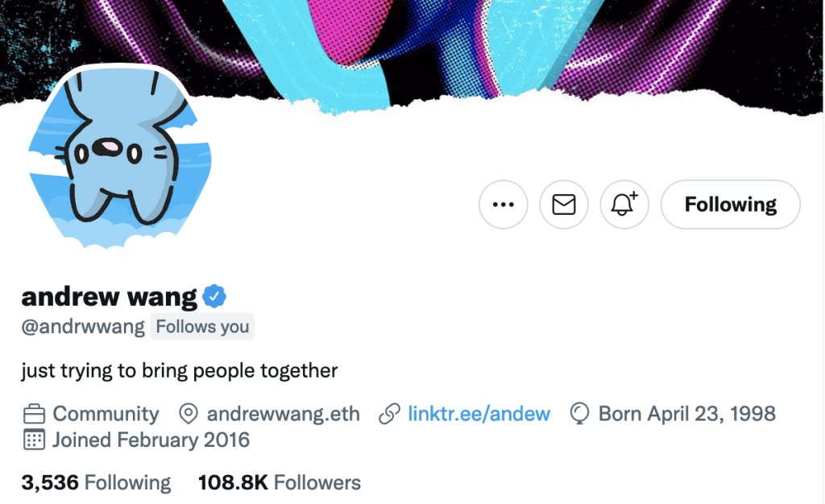
Task: Click the Community category label
Action: (x=106, y=414)
